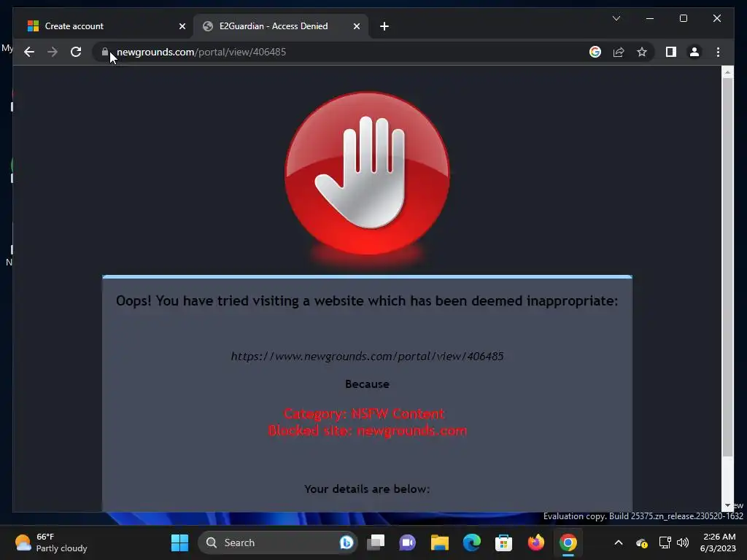Launch Firefox from the taskbar

pyautogui.click(x=536, y=542)
